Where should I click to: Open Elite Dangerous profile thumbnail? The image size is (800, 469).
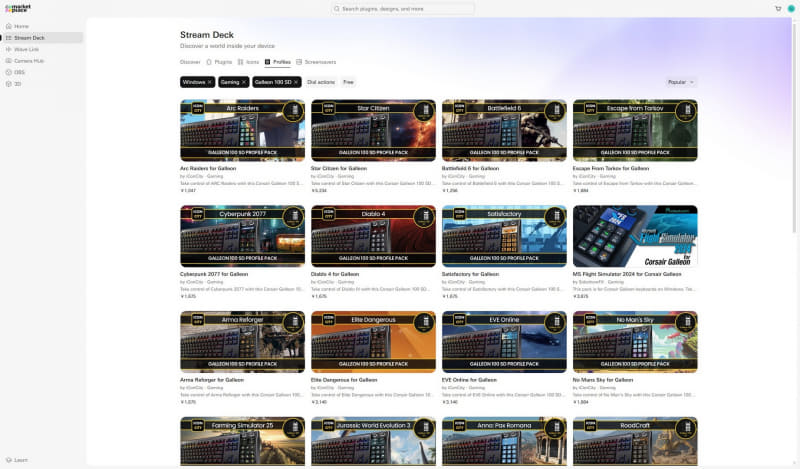373,342
